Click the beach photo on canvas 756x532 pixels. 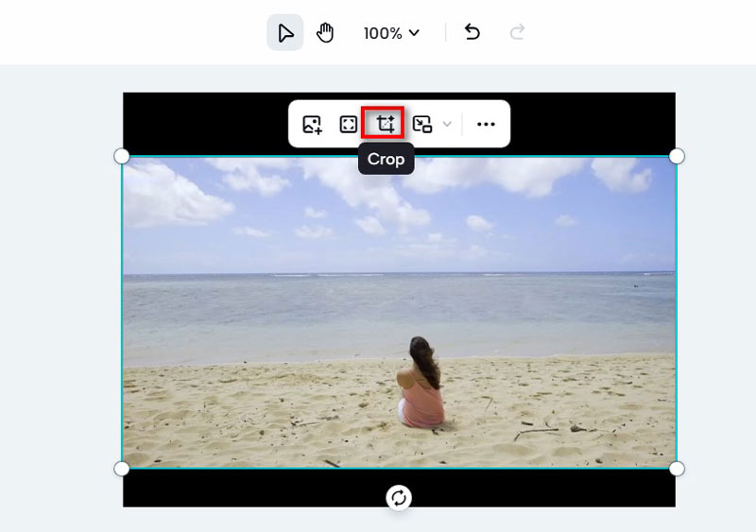(x=399, y=312)
